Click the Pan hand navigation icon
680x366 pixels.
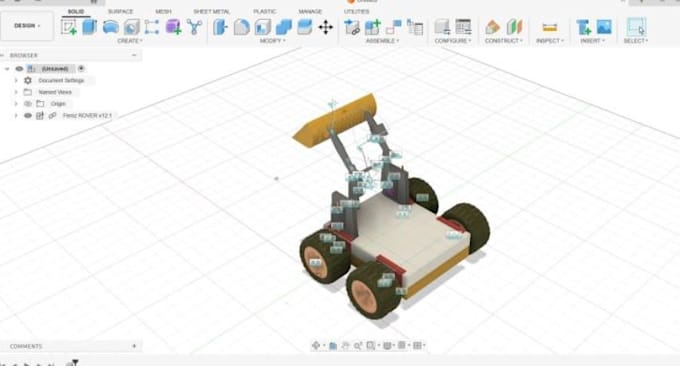coord(346,346)
